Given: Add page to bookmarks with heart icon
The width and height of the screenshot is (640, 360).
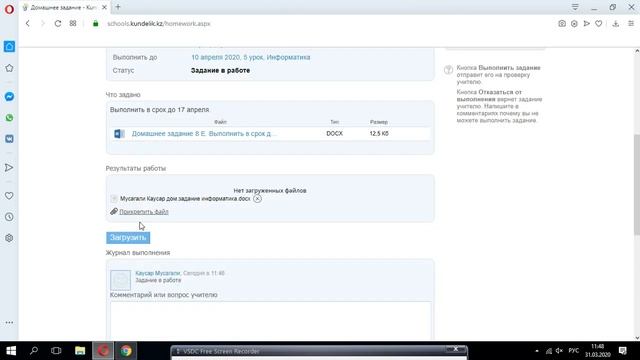Looking at the screenshot, I should coord(598,24).
